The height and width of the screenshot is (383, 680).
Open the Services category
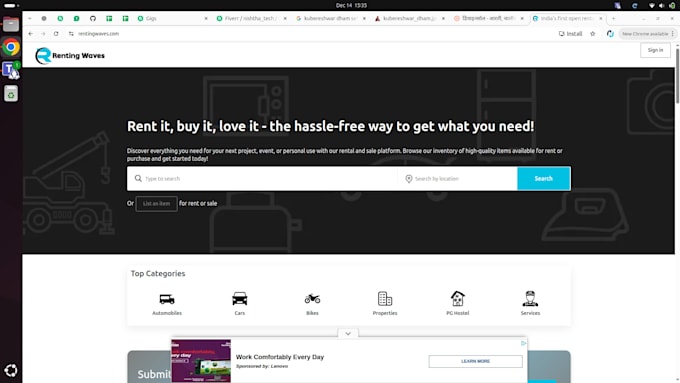coord(530,304)
